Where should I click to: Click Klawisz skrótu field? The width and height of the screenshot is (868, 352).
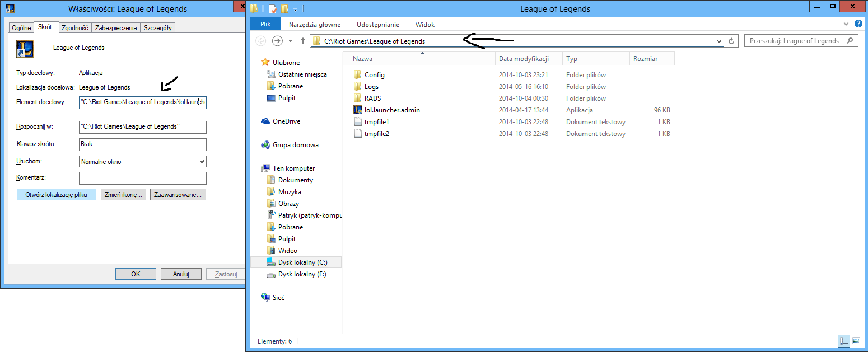143,144
